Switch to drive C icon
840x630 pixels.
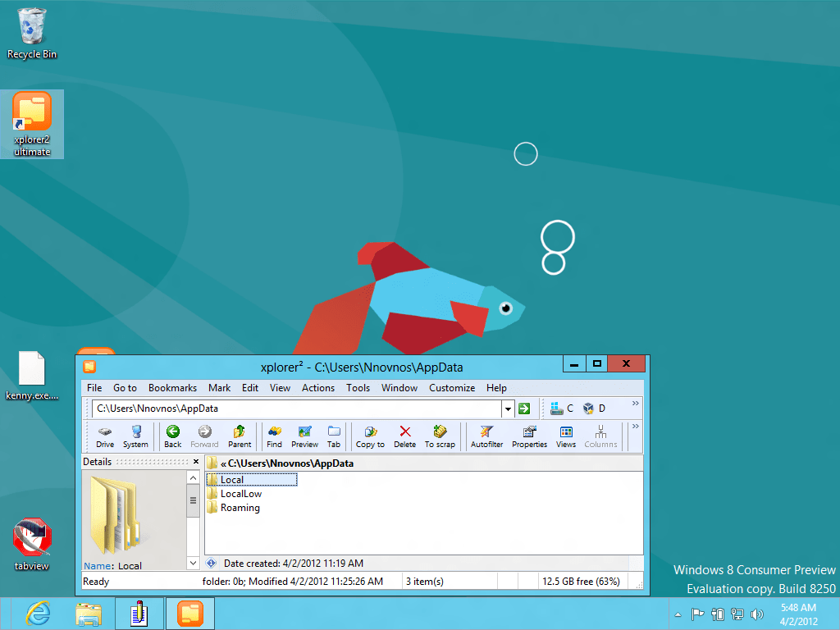[x=561, y=409]
